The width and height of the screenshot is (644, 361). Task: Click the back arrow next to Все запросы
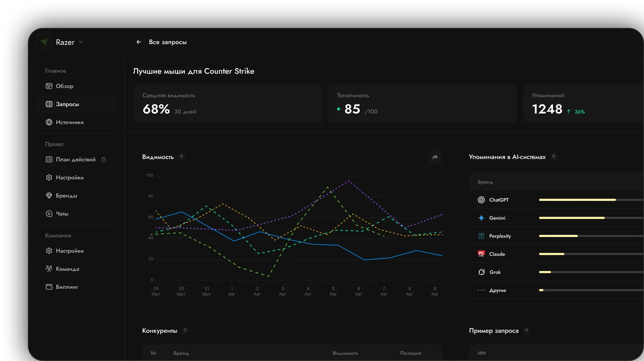139,42
